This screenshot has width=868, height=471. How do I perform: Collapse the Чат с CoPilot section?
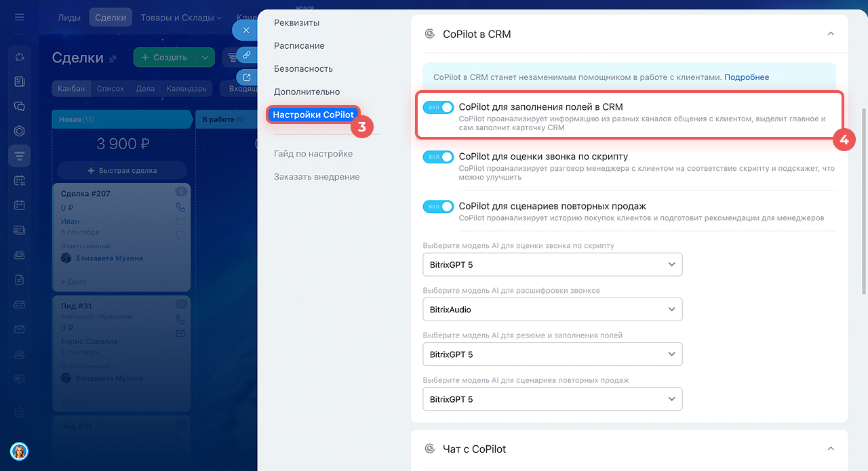831,449
